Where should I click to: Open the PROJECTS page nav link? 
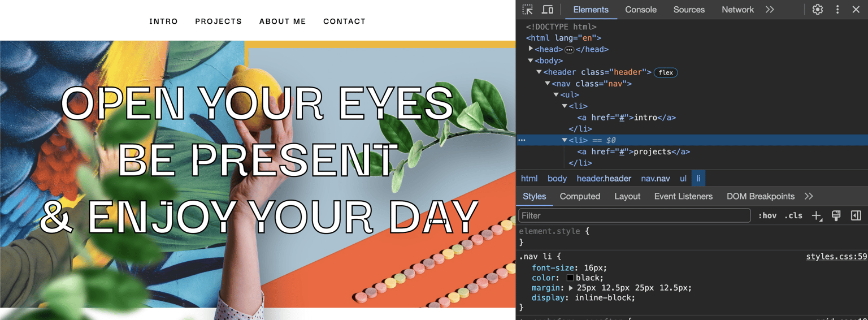coord(218,21)
